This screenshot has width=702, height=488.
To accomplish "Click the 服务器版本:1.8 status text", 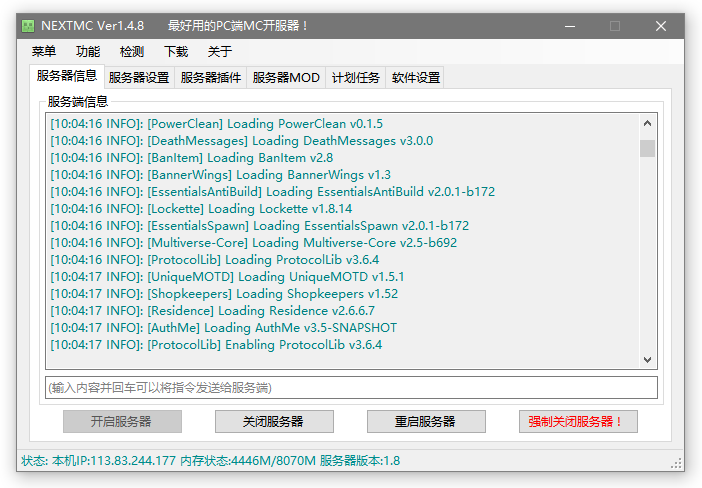I will [x=360, y=460].
